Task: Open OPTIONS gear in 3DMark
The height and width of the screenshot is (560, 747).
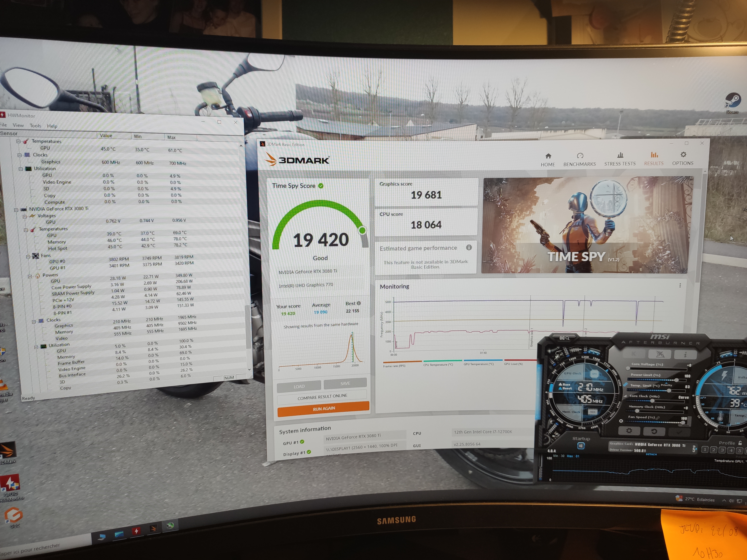Action: [x=683, y=158]
